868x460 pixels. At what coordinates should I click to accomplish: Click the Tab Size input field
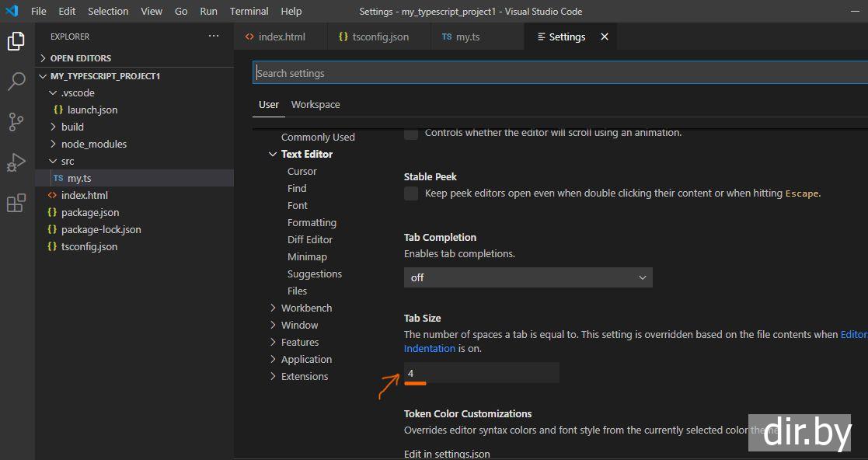click(481, 373)
